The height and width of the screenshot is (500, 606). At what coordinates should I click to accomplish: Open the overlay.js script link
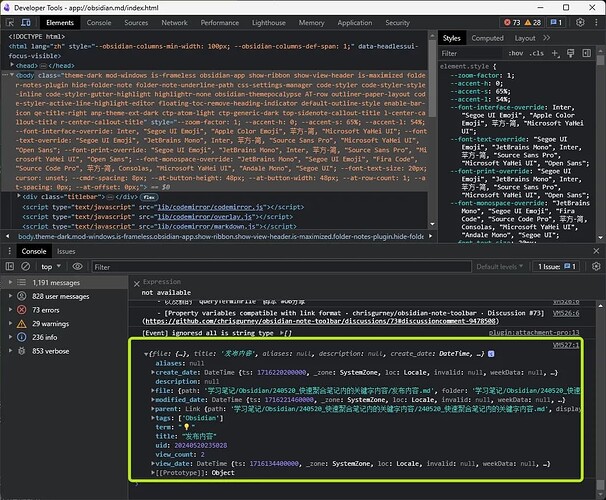pyautogui.click(x=204, y=217)
